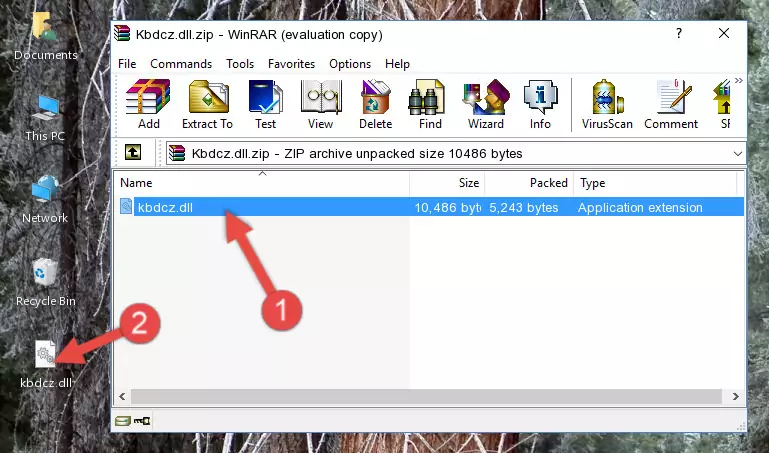Click horizontal scrollbar left arrow
769x453 pixels.
(122, 396)
